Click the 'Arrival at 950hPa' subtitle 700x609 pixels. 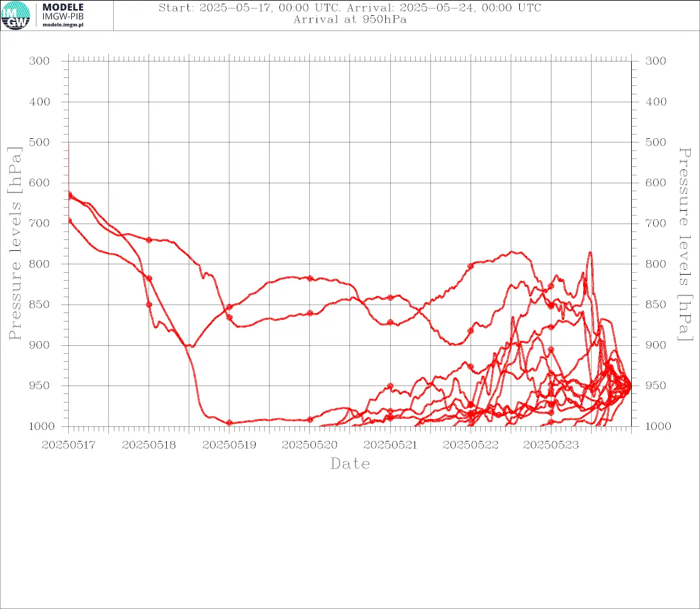click(350, 19)
